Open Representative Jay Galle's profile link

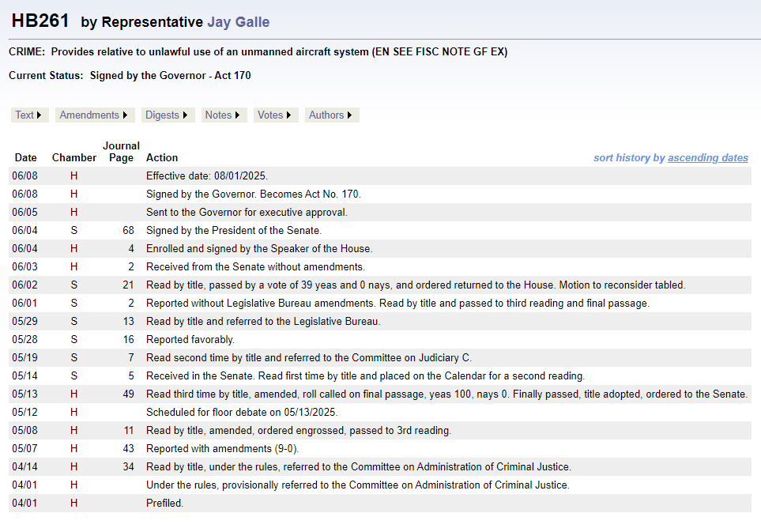click(x=239, y=22)
